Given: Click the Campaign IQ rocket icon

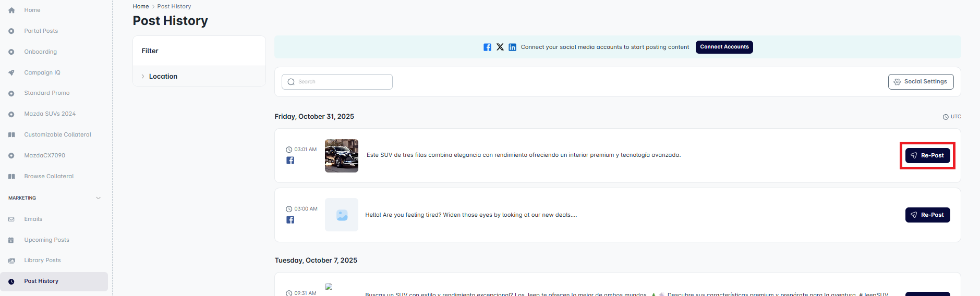Looking at the screenshot, I should point(11,73).
